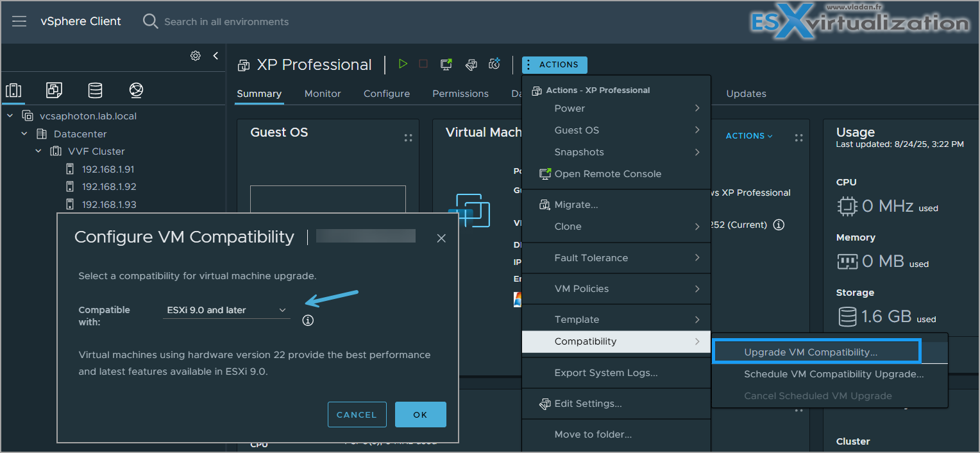The height and width of the screenshot is (453, 980).
Task: Collapse the vcsaphoton.lab.local tree node
Action: click(x=10, y=116)
